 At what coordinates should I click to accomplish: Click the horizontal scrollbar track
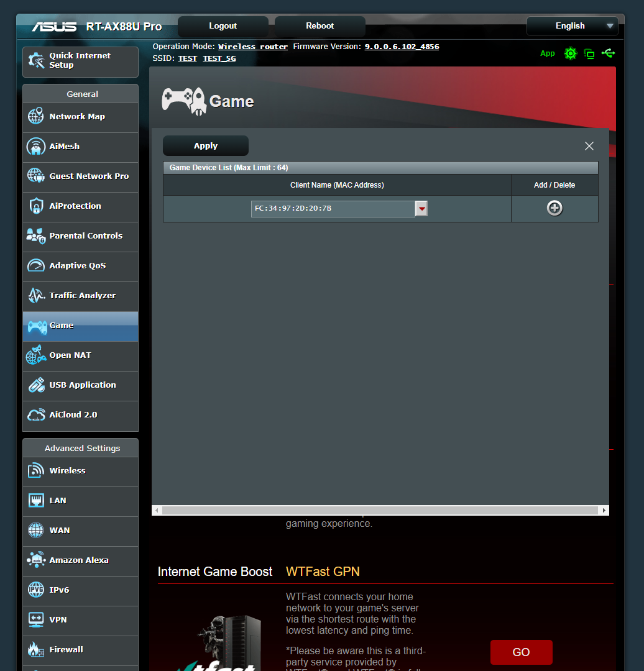(380, 510)
